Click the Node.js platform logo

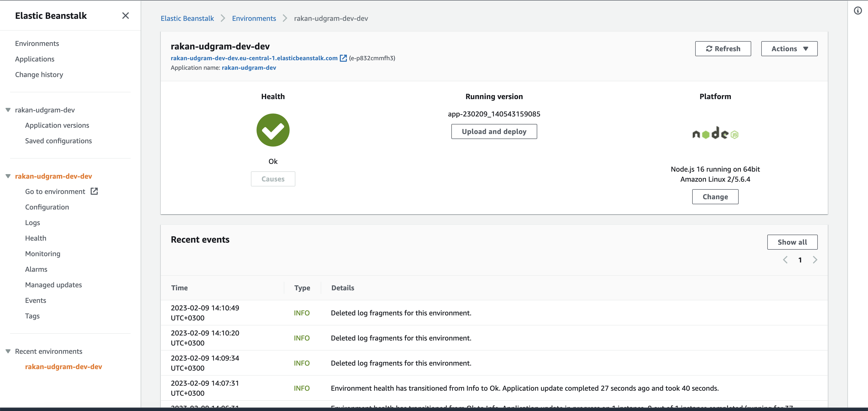pyautogui.click(x=715, y=133)
